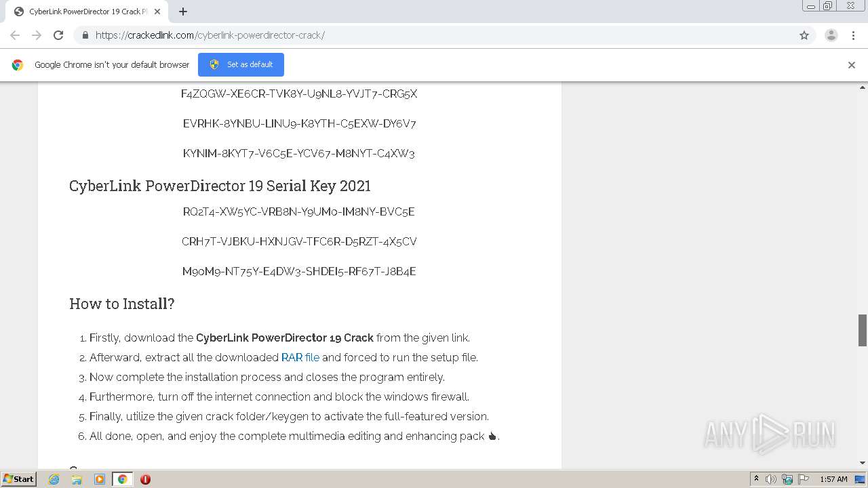
Task: Go back to the previous page
Action: click(x=15, y=35)
